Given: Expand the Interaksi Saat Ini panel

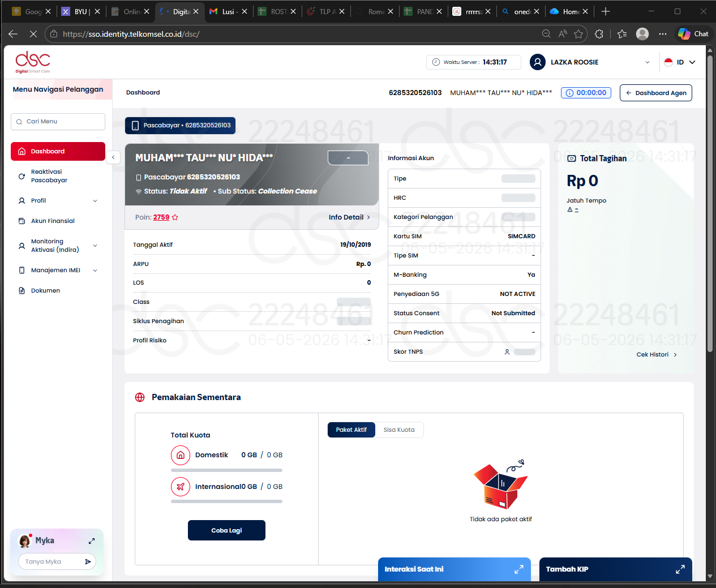Looking at the screenshot, I should click(518, 569).
